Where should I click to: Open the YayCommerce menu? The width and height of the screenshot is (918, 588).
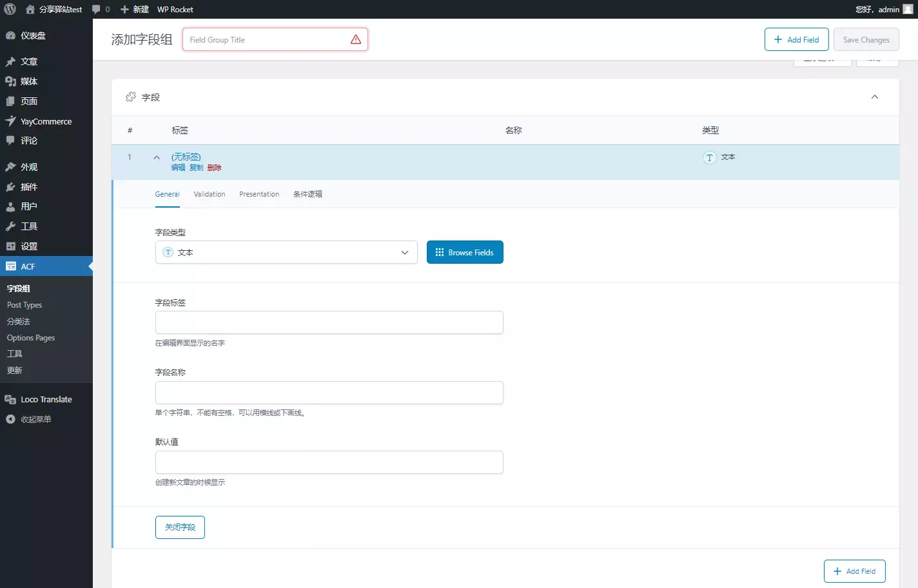pos(46,121)
